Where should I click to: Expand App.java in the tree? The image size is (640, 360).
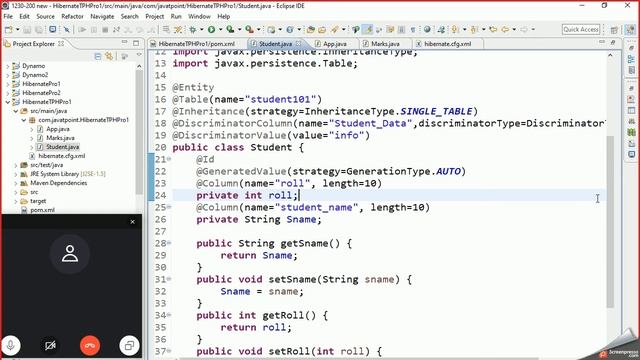click(32, 129)
